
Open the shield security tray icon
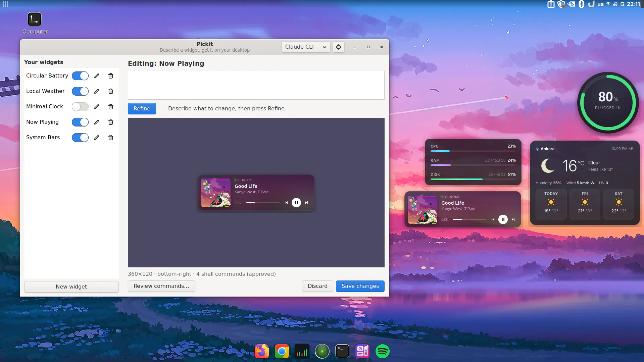point(561,4)
